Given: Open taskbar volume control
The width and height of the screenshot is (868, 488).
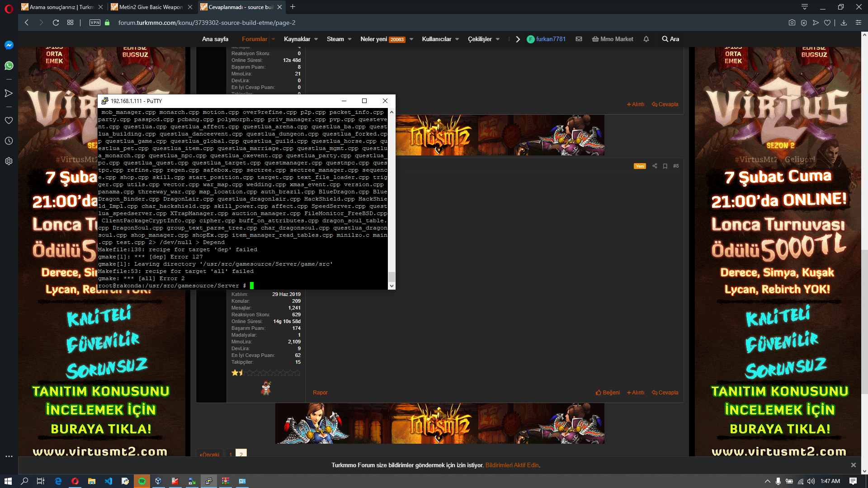Looking at the screenshot, I should click(x=811, y=481).
